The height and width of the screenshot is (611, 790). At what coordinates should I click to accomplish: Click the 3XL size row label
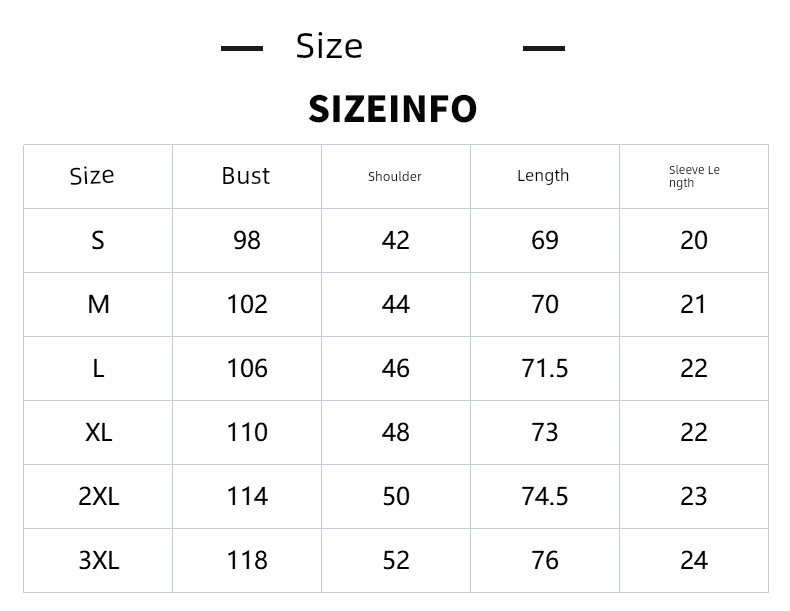[x=99, y=560]
